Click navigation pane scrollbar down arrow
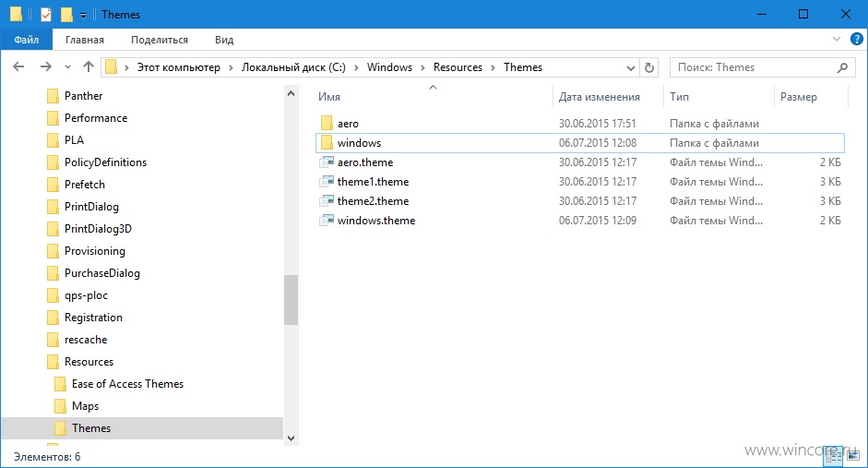Screen dimensions: 868x468 291,438
